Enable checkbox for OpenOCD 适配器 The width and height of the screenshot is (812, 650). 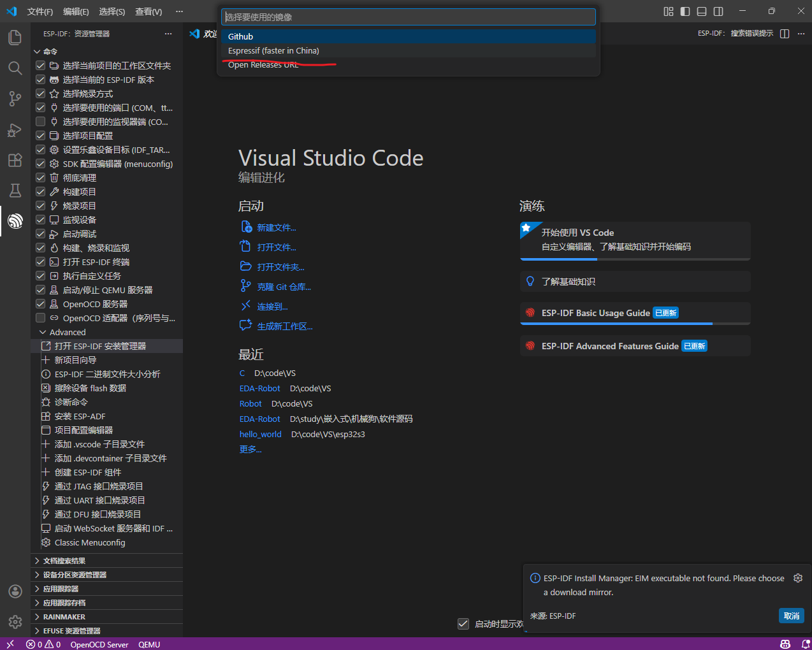pyautogui.click(x=41, y=318)
